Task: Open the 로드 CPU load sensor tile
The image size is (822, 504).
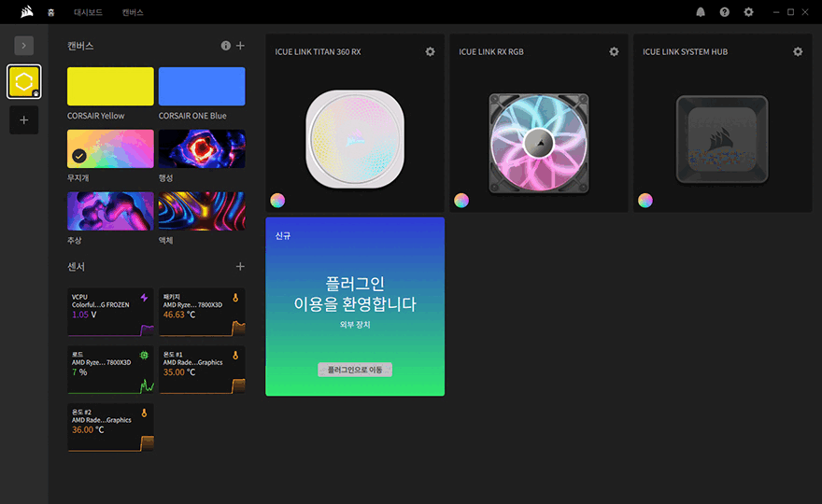Action: click(x=110, y=370)
